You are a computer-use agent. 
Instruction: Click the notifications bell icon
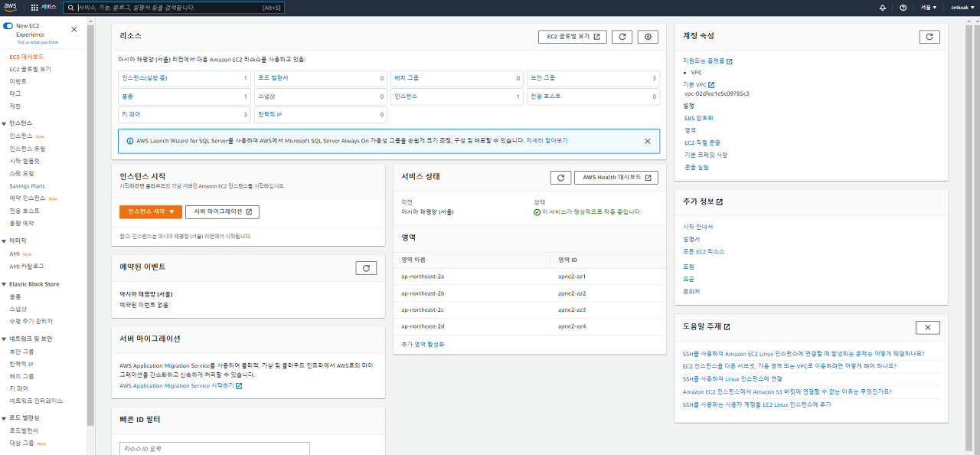point(883,7)
